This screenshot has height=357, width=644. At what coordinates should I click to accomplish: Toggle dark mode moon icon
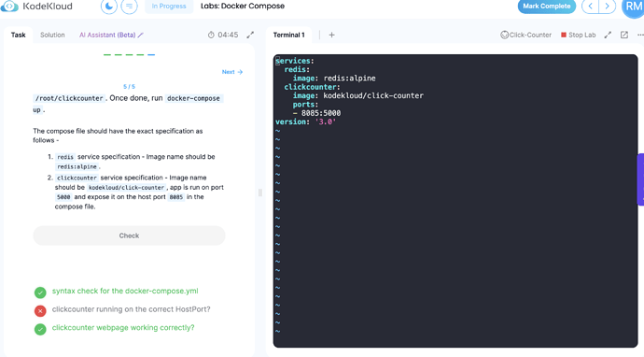pyautogui.click(x=109, y=7)
